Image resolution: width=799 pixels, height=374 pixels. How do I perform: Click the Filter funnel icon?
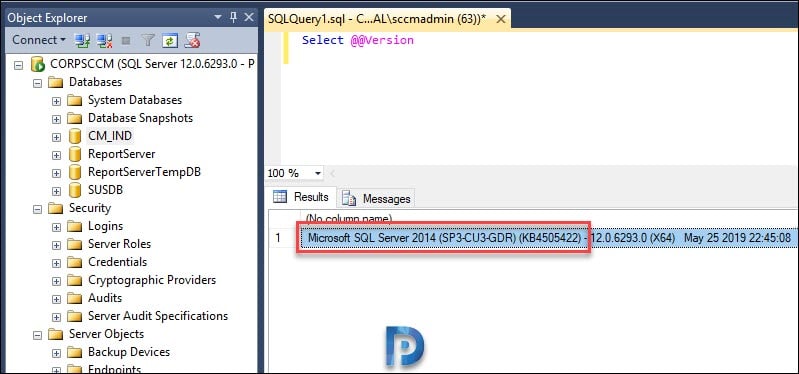(x=147, y=40)
